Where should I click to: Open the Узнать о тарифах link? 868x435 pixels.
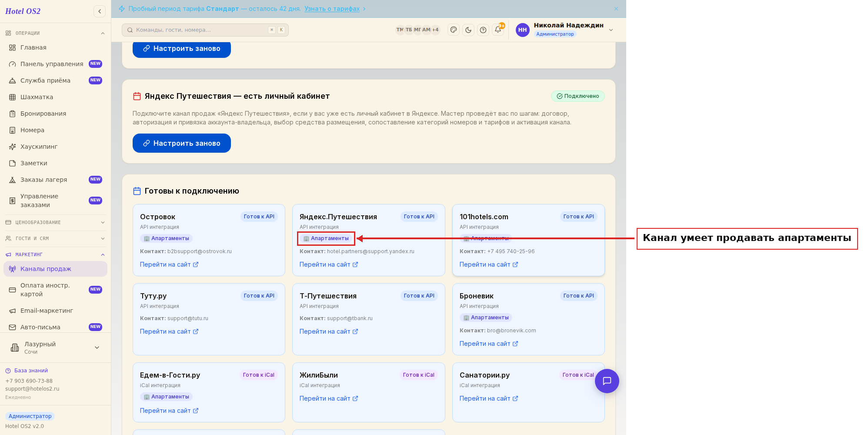(x=332, y=9)
